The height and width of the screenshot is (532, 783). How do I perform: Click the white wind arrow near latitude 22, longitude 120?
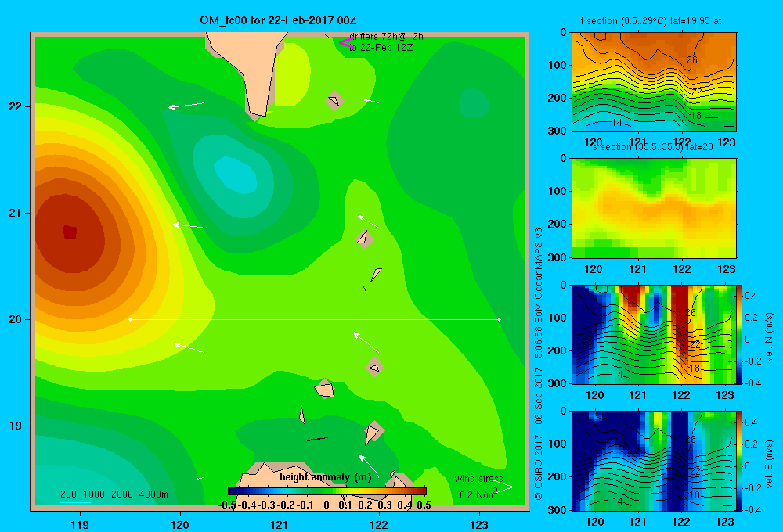point(186,106)
